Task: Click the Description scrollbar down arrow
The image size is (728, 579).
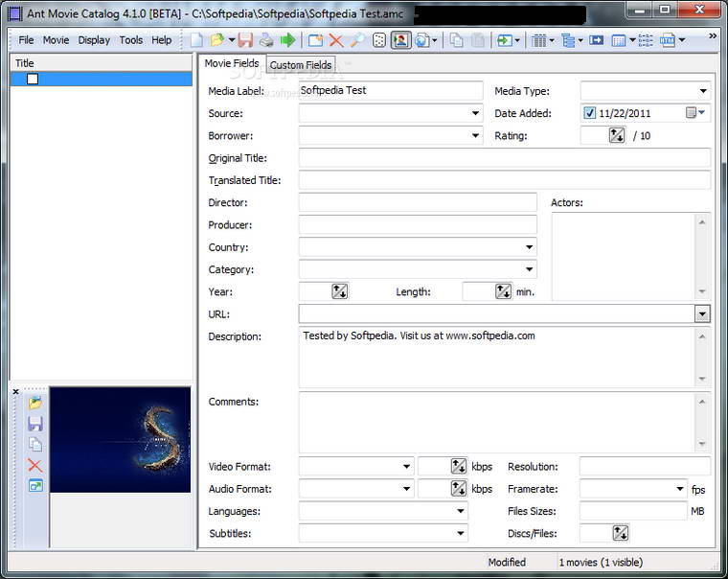Action: click(702, 379)
